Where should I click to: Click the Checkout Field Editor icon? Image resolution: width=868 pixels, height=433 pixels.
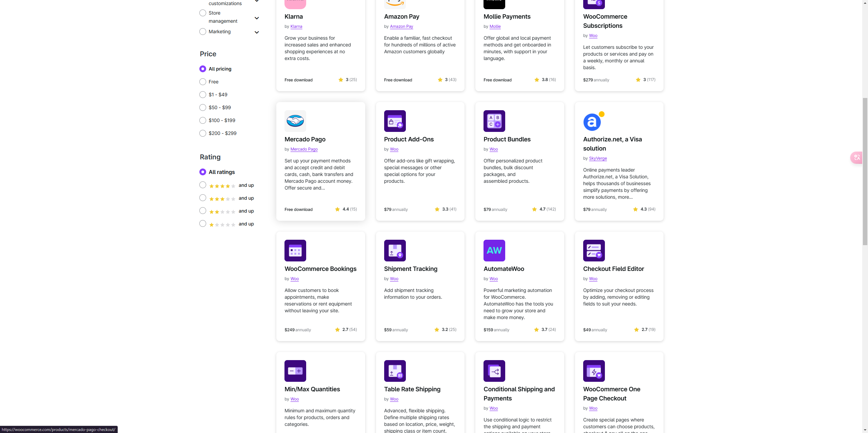click(594, 250)
